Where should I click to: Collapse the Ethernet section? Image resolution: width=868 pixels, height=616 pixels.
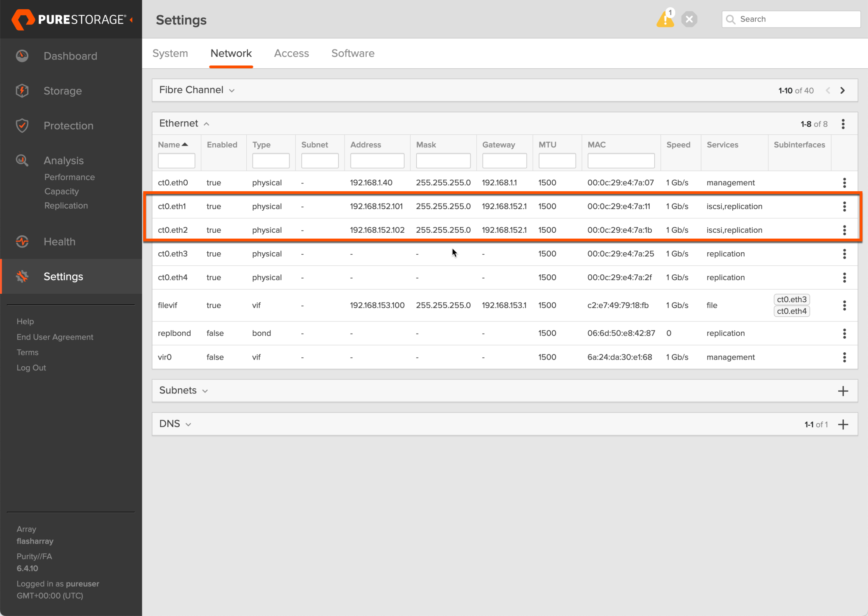point(206,123)
